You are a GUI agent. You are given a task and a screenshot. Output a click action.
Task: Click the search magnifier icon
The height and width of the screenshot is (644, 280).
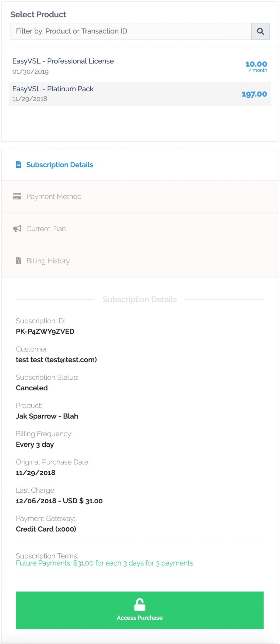pyautogui.click(x=260, y=31)
